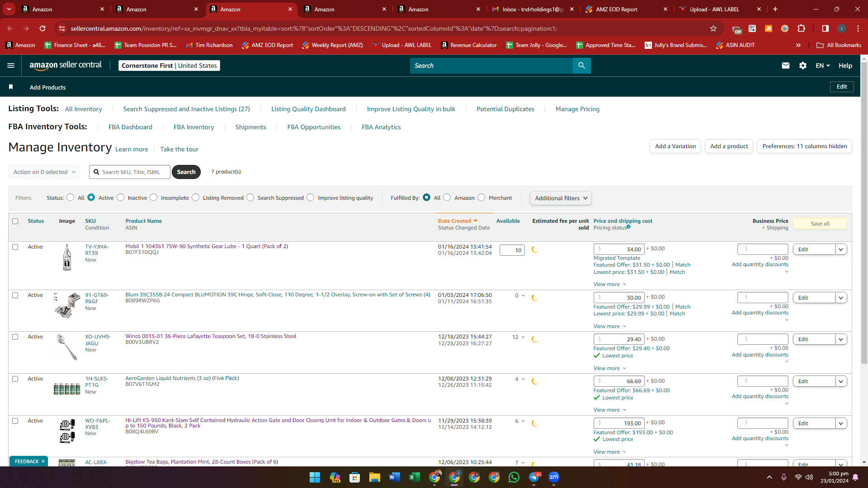Open Preferences: 11 columns hidden

[804, 146]
